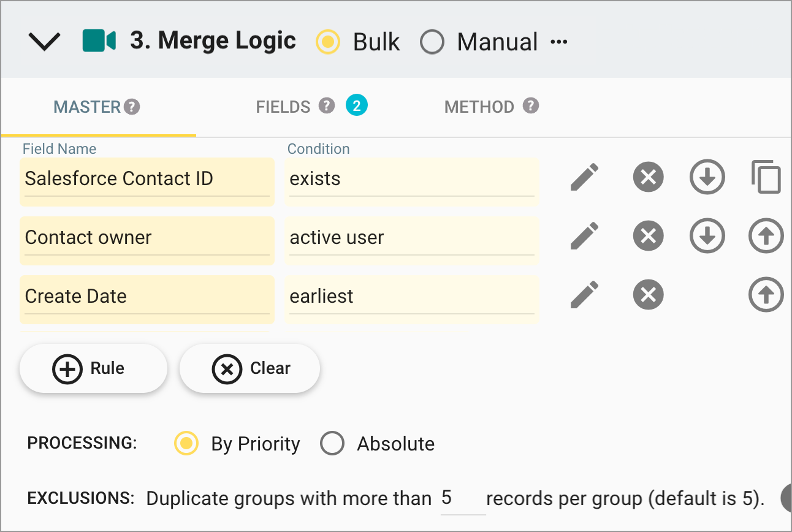Select Manual merge mode
Viewport: 792px width, 532px height.
(x=432, y=42)
